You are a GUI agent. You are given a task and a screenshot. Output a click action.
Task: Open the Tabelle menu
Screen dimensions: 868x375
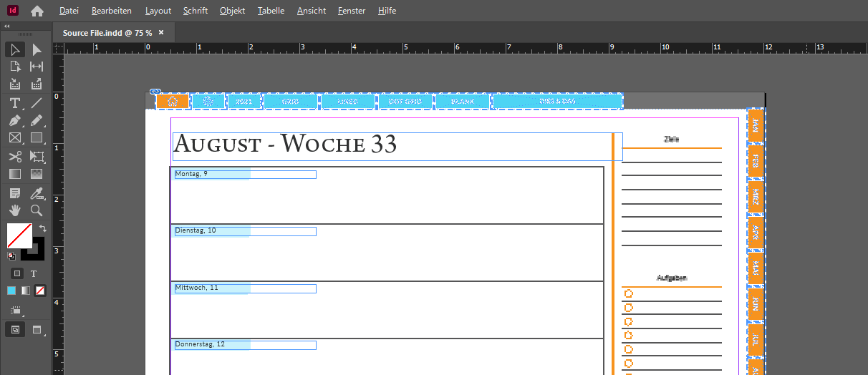pos(271,11)
